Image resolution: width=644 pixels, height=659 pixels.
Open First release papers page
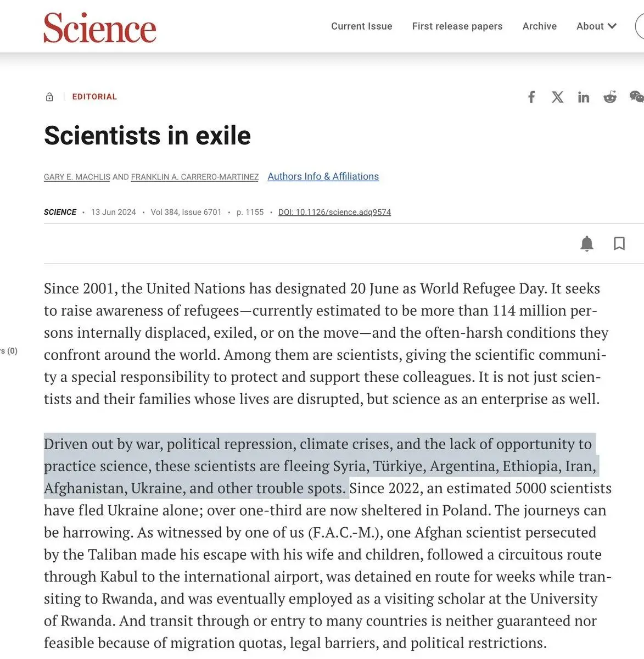click(457, 26)
